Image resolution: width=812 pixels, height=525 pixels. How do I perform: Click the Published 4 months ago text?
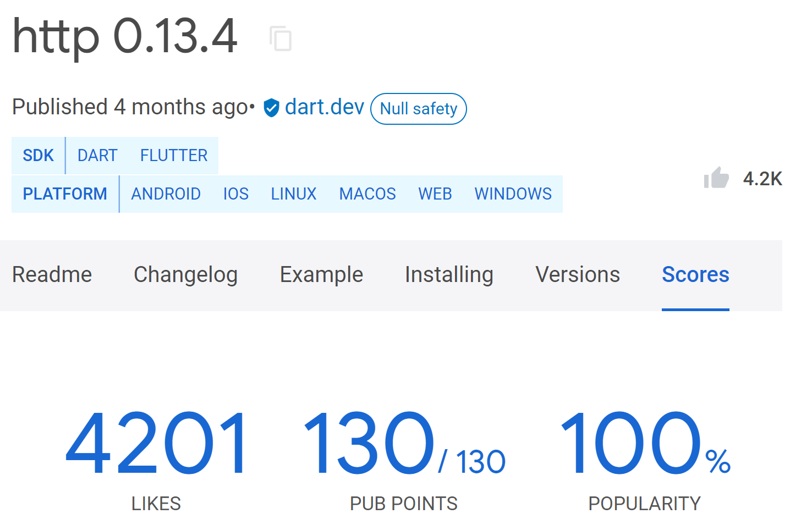coord(130,107)
